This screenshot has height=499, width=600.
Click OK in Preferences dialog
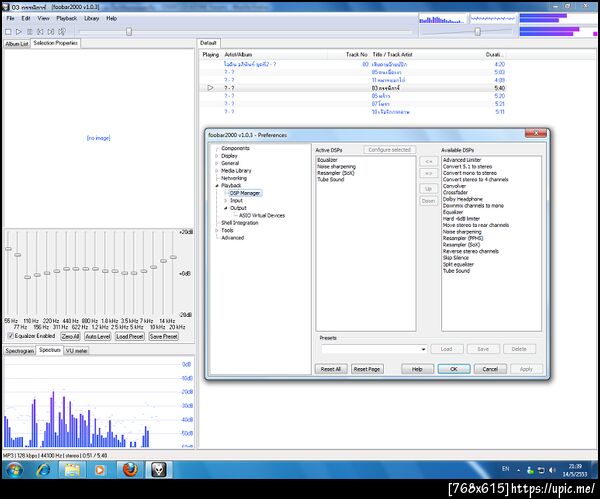tap(454, 369)
